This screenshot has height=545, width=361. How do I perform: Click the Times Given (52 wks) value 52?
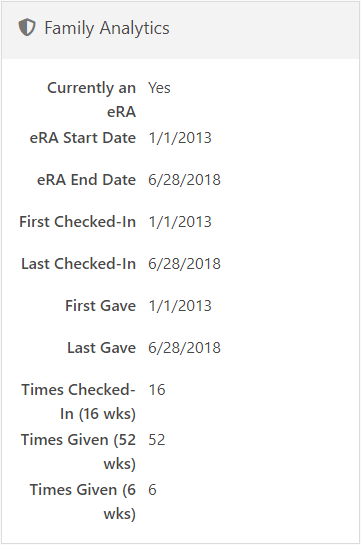point(157,440)
